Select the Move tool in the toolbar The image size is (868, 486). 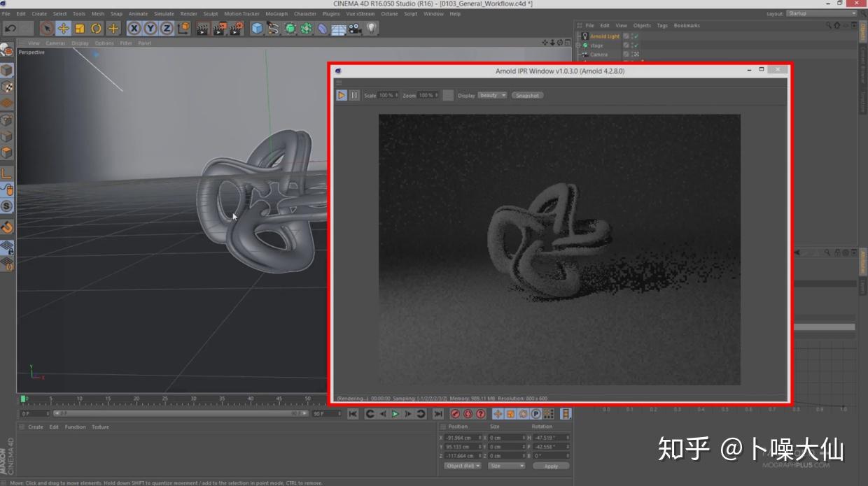62,28
